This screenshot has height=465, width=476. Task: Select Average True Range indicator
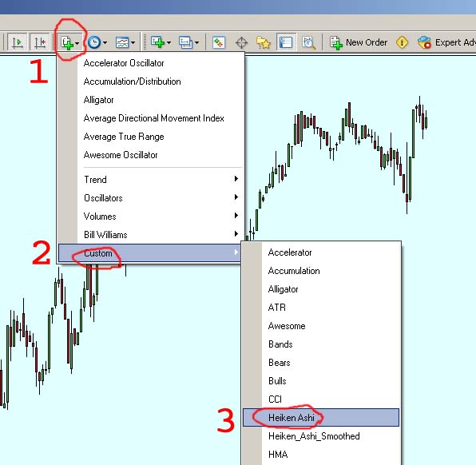click(x=151, y=137)
